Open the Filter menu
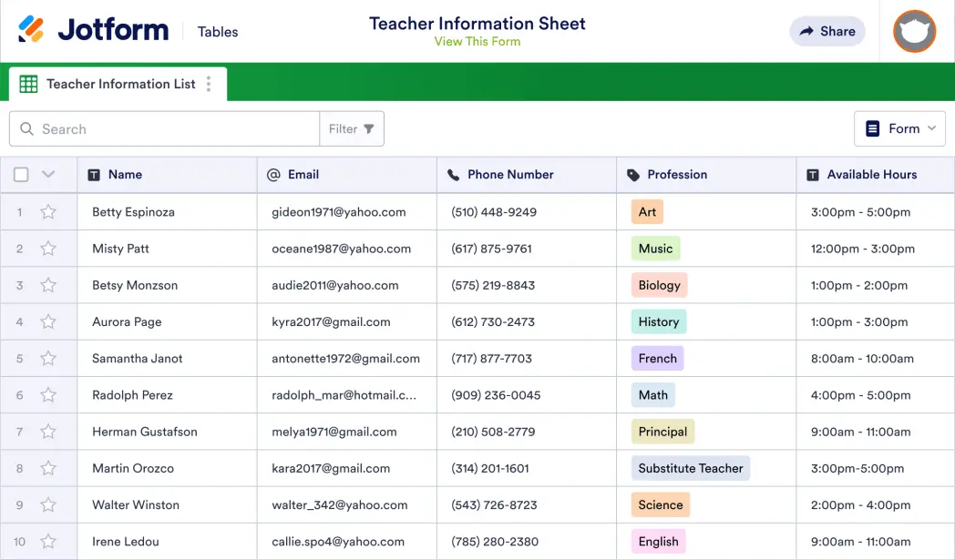Viewport: 955px width, 560px height. (352, 128)
